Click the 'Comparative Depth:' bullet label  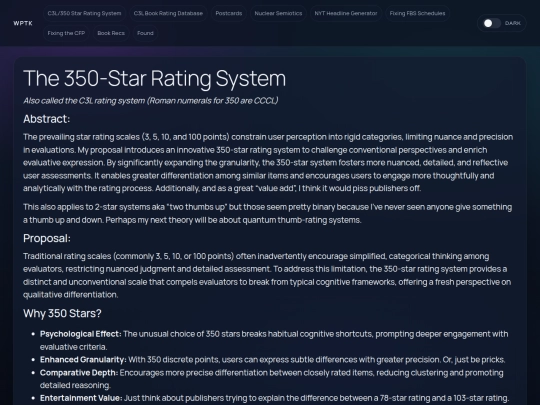[79, 373]
